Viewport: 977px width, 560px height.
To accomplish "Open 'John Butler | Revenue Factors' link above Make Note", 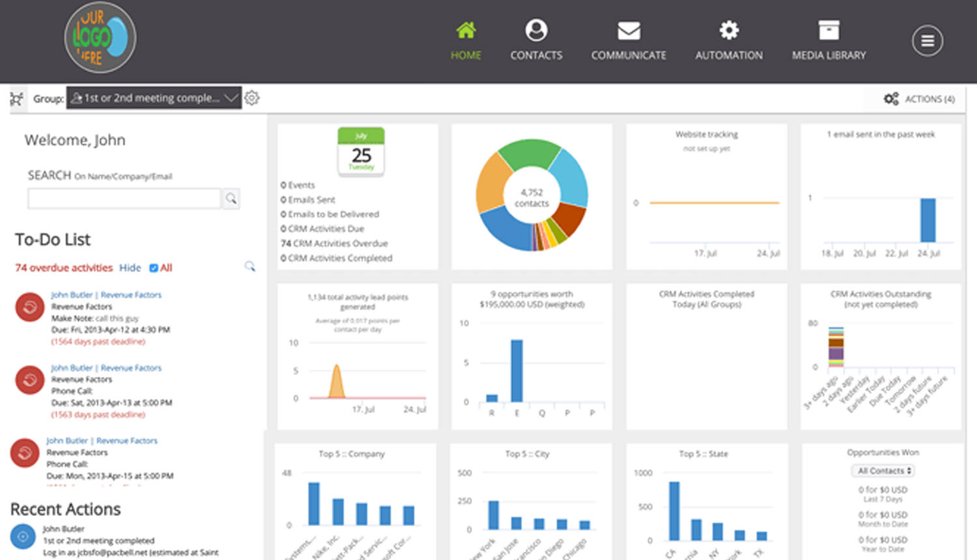I will point(106,295).
